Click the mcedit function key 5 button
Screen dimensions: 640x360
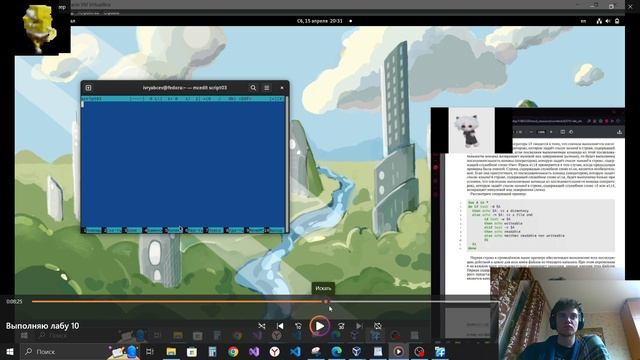tap(174, 230)
